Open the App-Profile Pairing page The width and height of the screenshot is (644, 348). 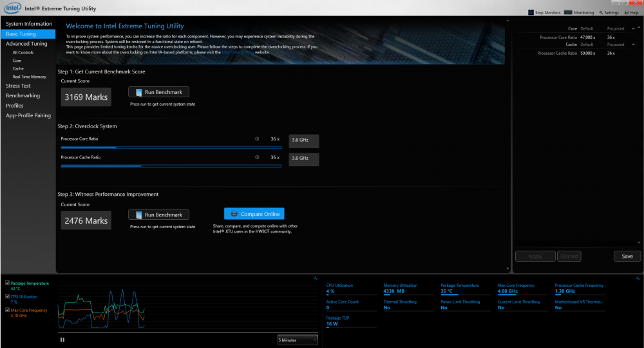click(x=28, y=115)
